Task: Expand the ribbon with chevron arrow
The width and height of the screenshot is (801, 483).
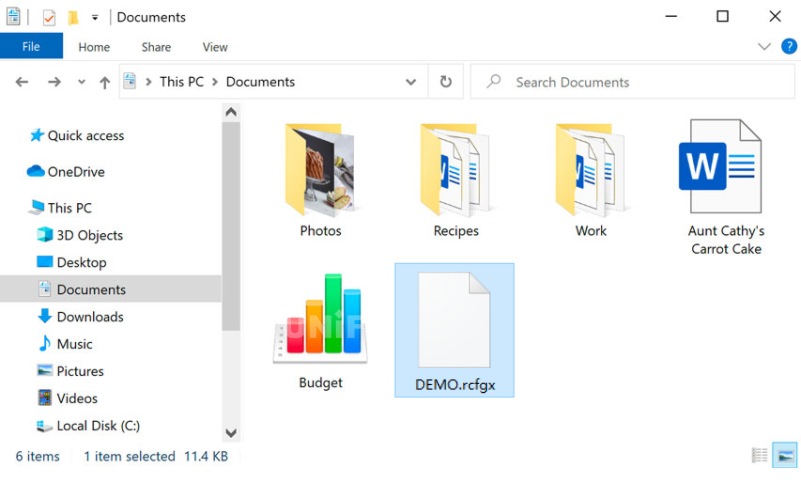Action: click(x=764, y=47)
